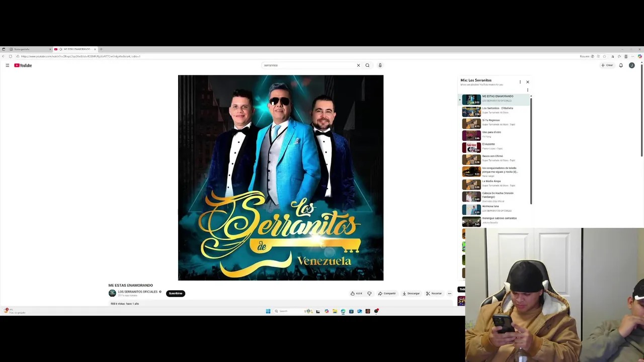This screenshot has height=362, width=644.
Task: Create a clip with Recortar
Action: click(x=434, y=293)
